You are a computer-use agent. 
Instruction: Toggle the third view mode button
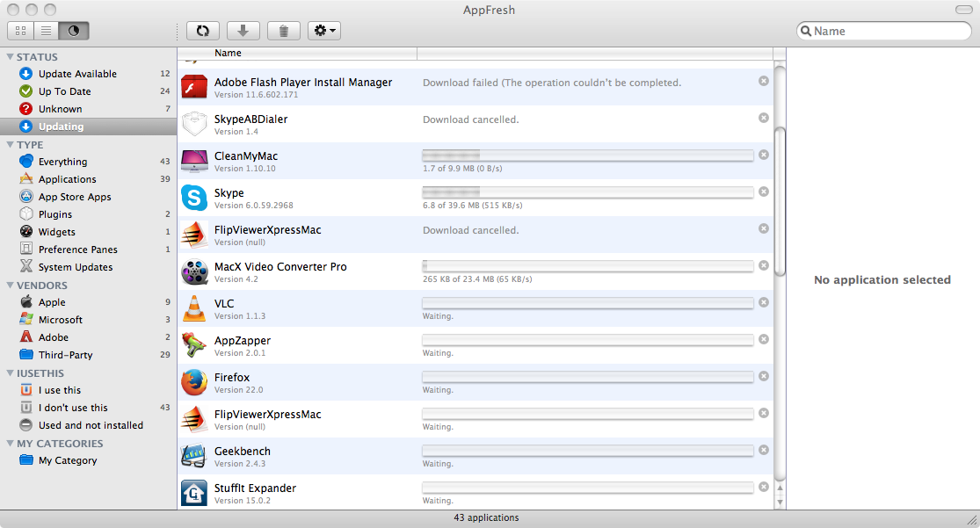tap(74, 31)
